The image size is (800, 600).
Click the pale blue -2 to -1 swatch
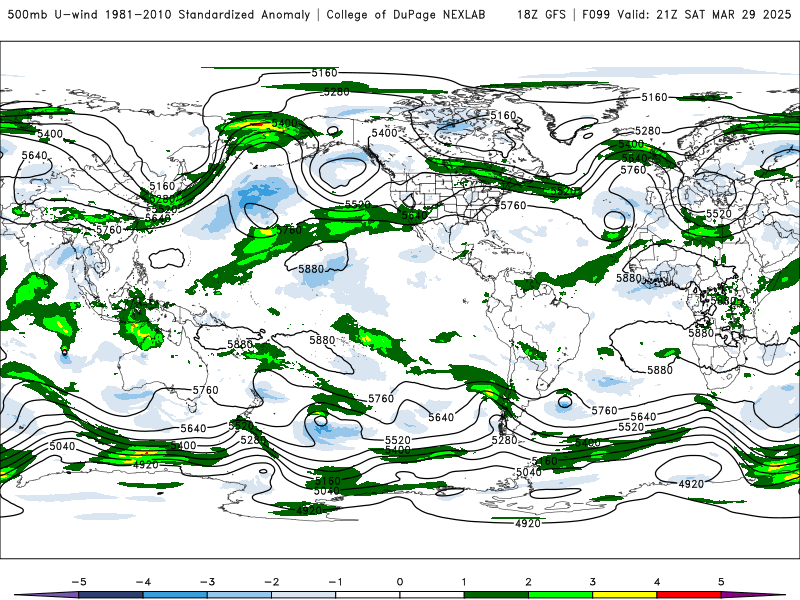coord(304,595)
